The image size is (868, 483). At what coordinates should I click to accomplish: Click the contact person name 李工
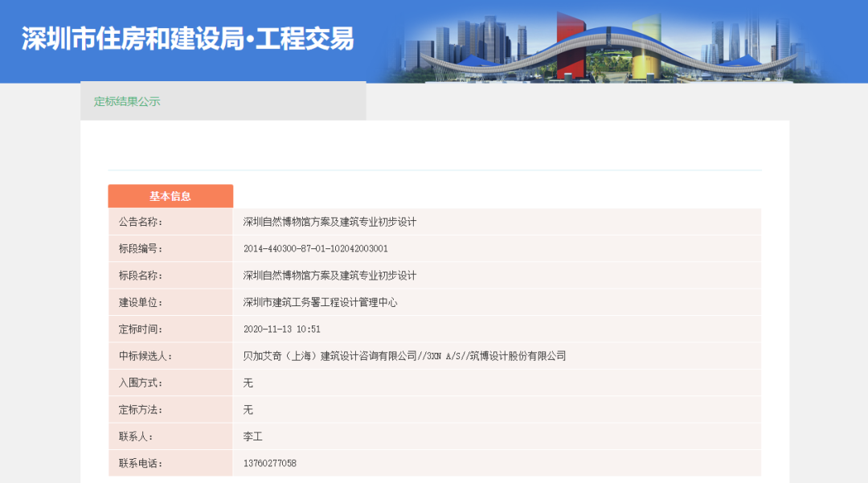(253, 436)
